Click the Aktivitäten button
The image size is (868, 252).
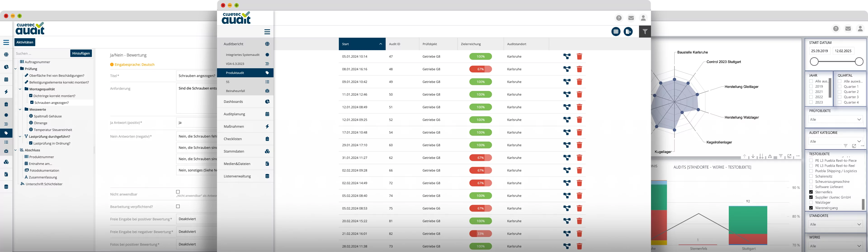[25, 42]
